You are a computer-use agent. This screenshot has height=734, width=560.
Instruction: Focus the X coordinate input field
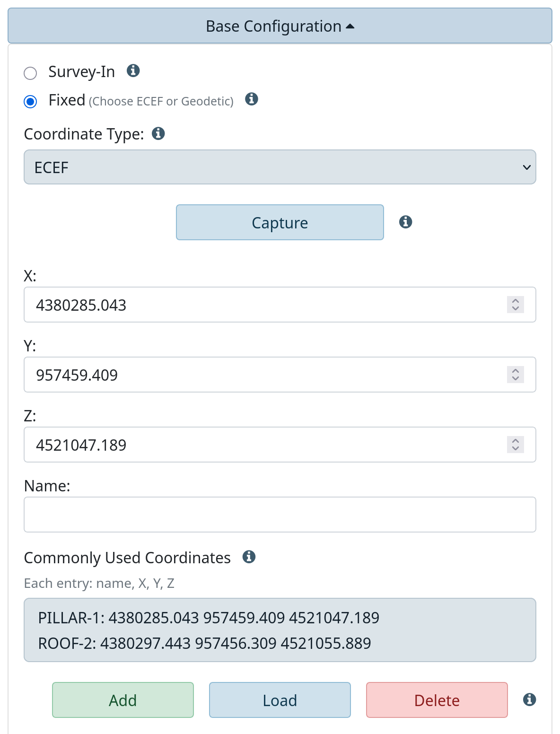(x=280, y=305)
